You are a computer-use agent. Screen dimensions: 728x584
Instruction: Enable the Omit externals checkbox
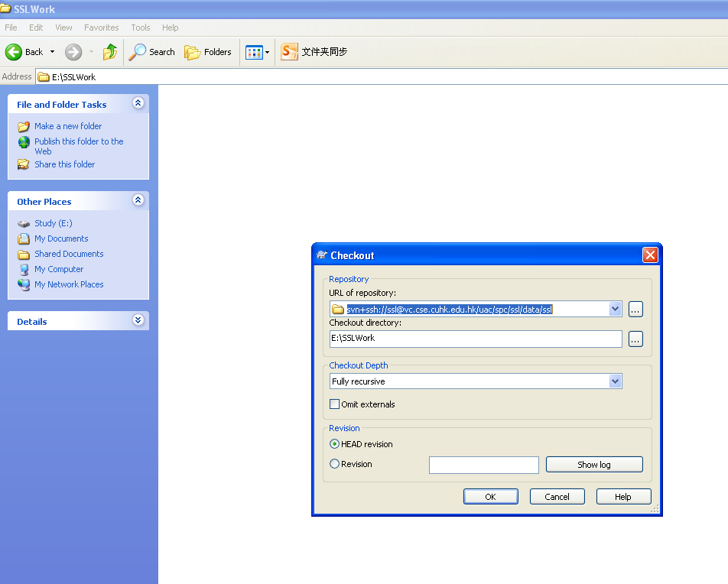pos(334,404)
